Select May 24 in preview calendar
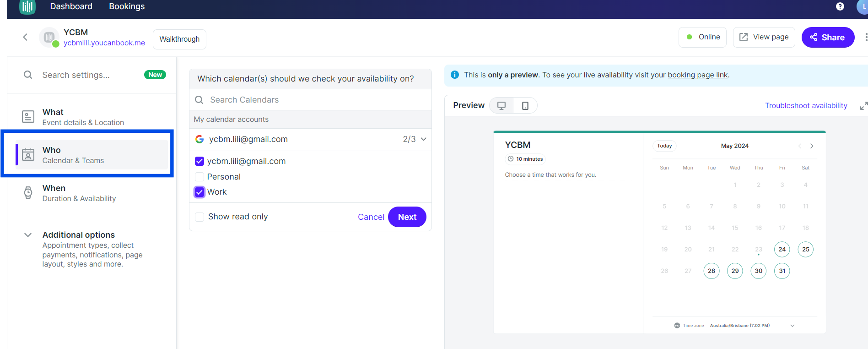868x349 pixels. click(782, 250)
